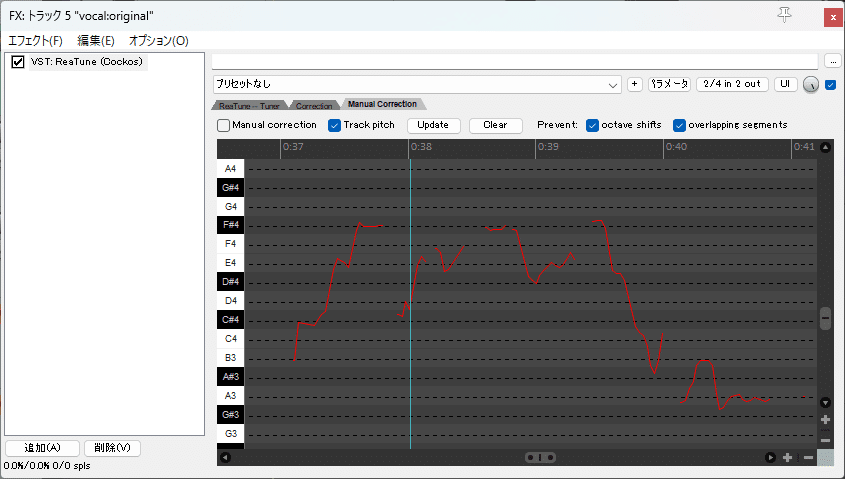Click the horizontal scrollbar thumb
Screen dimensions: 845x479
point(540,457)
